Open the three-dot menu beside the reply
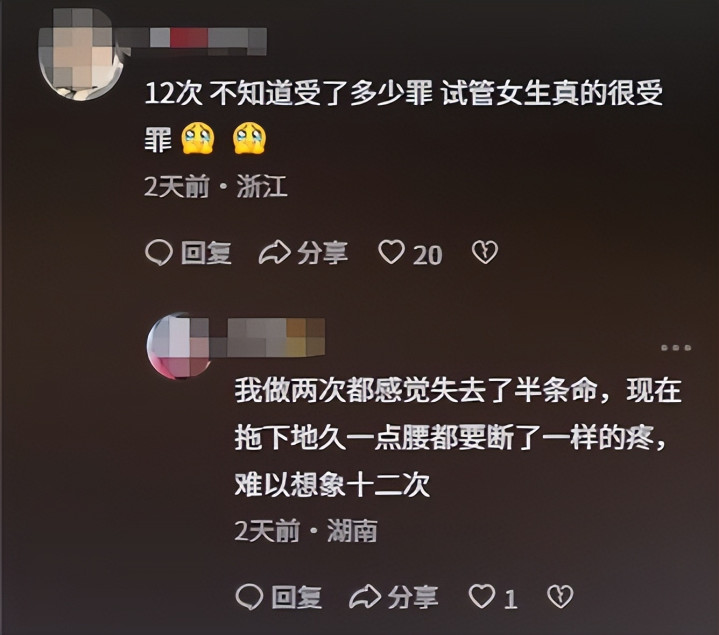Screen dimensions: 719x635 pyautogui.click(x=676, y=348)
